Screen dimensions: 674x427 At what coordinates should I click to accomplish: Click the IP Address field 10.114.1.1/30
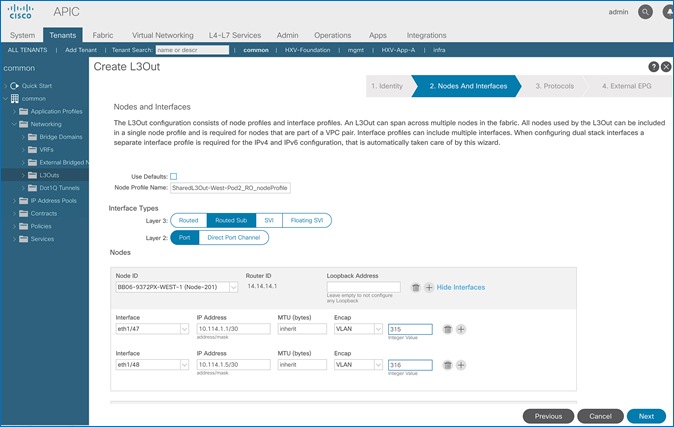pyautogui.click(x=233, y=329)
